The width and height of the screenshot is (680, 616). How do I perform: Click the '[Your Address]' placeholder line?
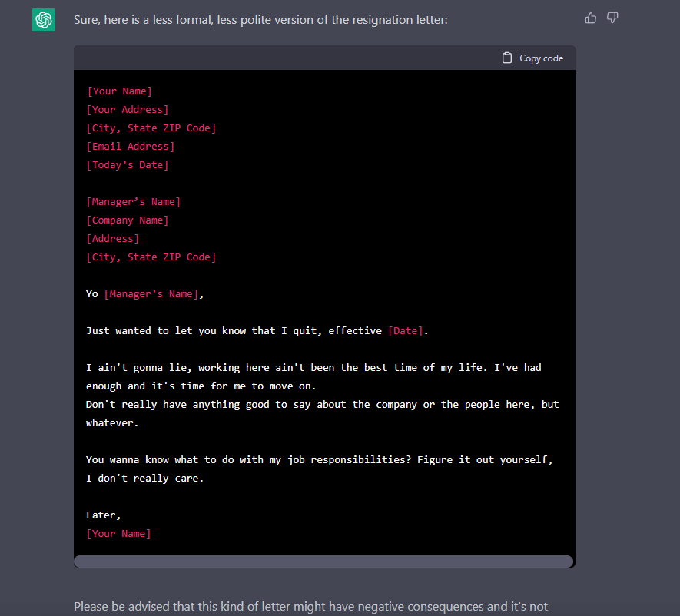(128, 110)
